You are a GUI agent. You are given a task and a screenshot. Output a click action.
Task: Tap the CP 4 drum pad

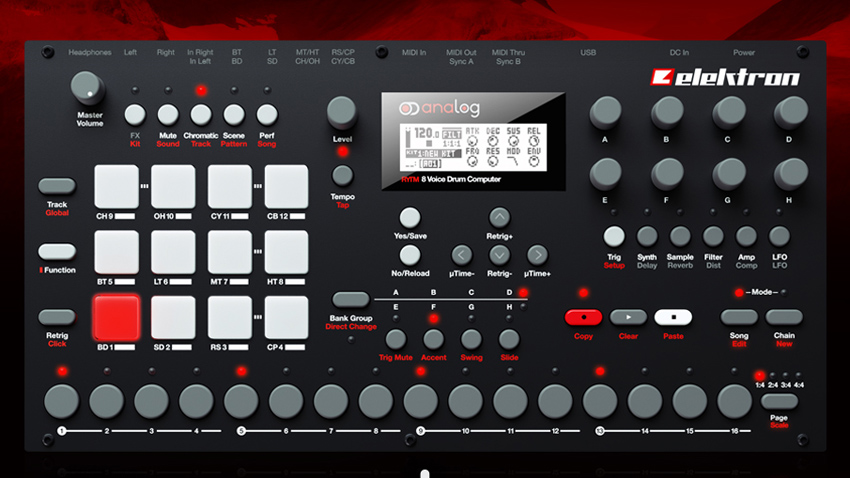coord(286,318)
